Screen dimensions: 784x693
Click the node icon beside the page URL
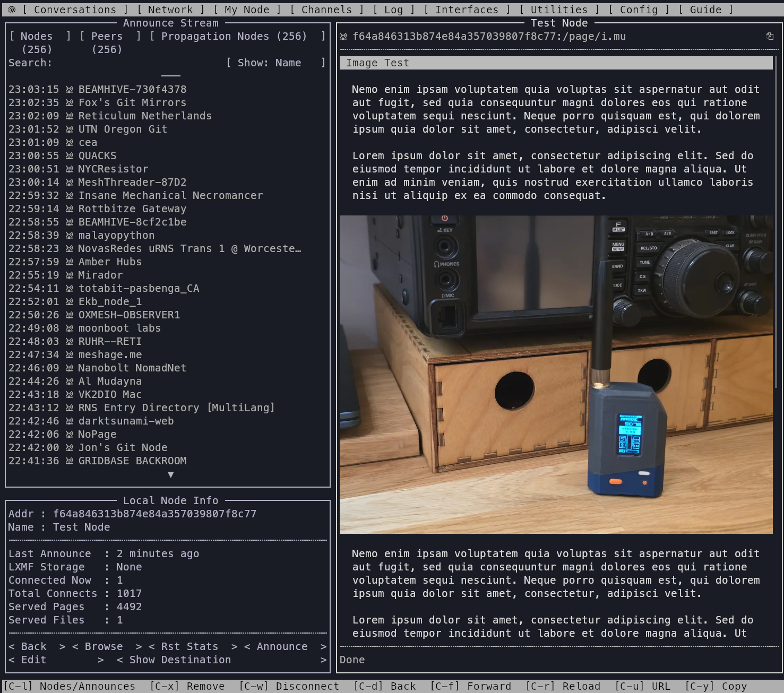point(343,36)
